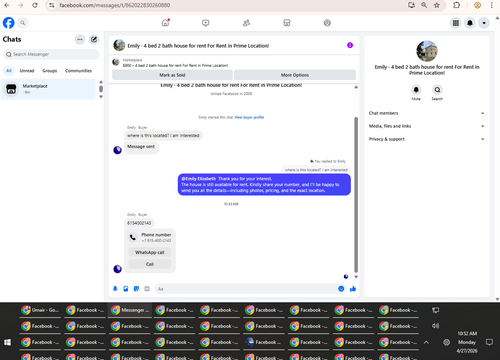
Task: Open Marketplace icon in top navigation
Action: pyautogui.click(x=287, y=23)
